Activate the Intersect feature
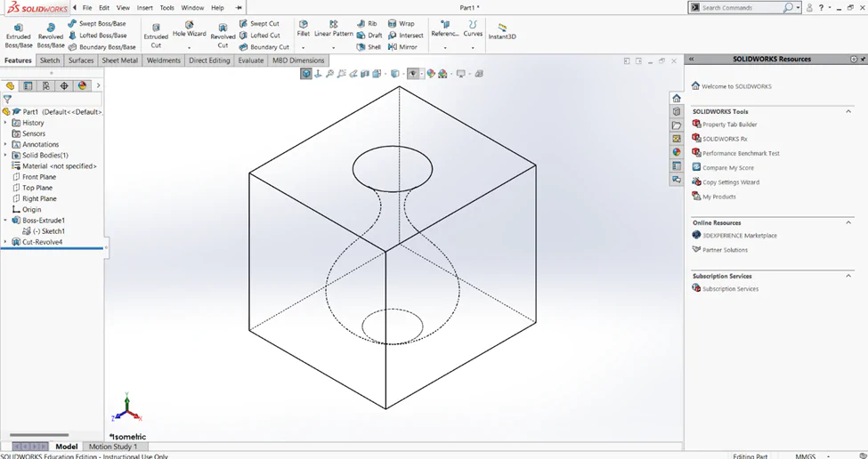Viewport: 868px width, 459px height. coord(405,36)
